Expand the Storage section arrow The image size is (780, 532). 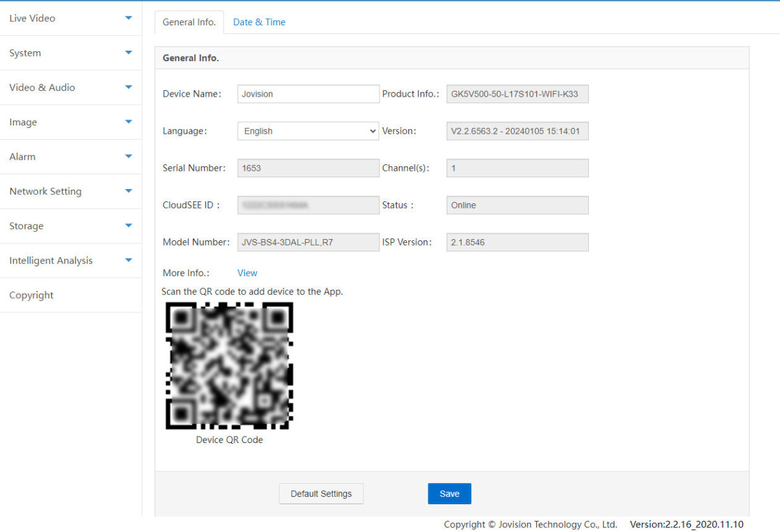click(x=128, y=225)
